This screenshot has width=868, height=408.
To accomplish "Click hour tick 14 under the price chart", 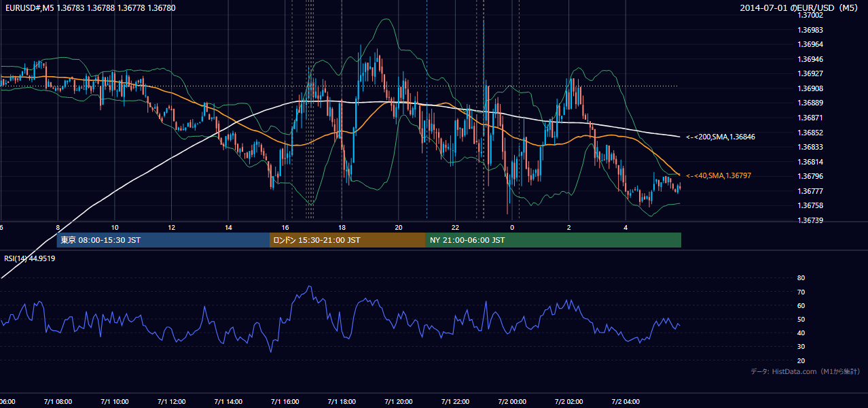I will coord(228,227).
